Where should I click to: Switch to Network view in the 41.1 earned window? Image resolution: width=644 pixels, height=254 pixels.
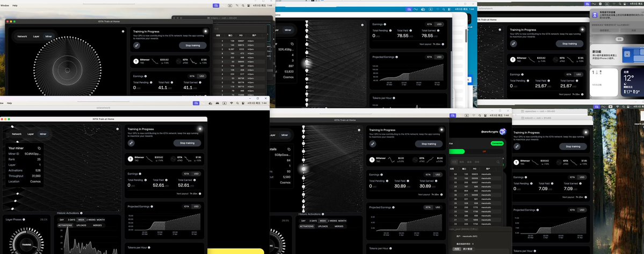tap(22, 37)
